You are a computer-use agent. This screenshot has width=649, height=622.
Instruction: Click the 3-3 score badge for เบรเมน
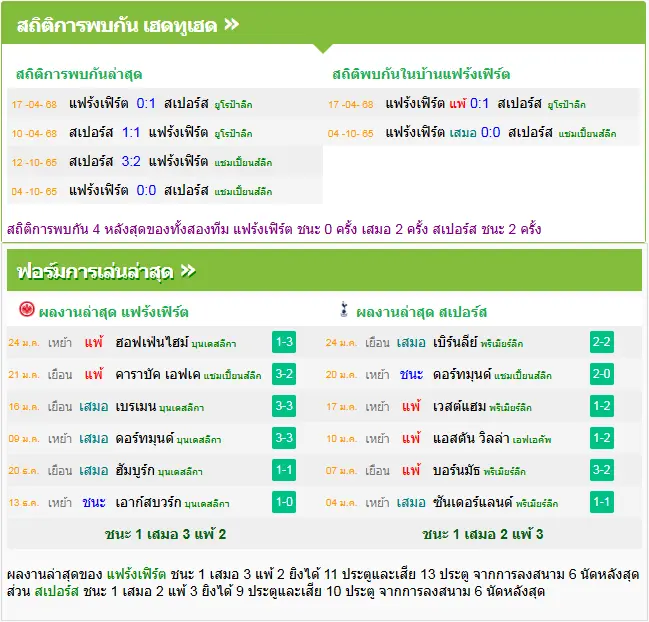coord(284,406)
